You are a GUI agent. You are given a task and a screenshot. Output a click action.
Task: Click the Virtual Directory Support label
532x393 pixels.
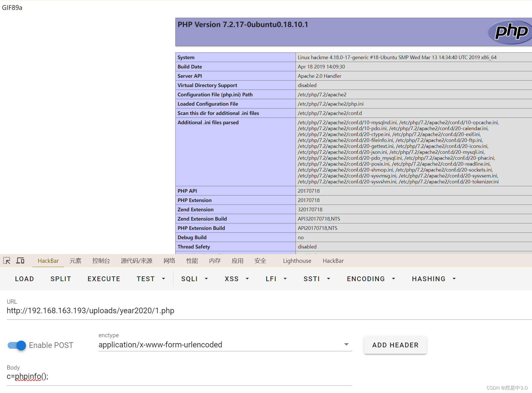pos(207,85)
